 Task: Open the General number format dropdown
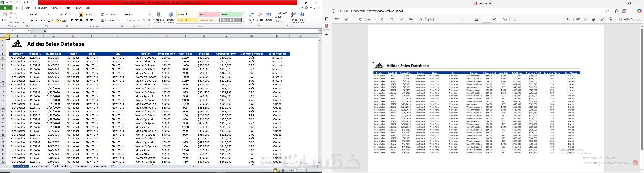coord(149,14)
